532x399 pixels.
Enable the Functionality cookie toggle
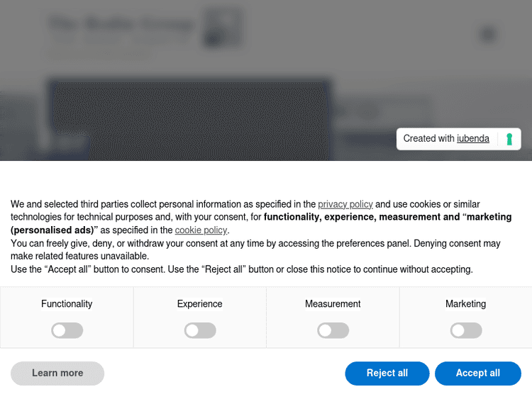(x=67, y=330)
